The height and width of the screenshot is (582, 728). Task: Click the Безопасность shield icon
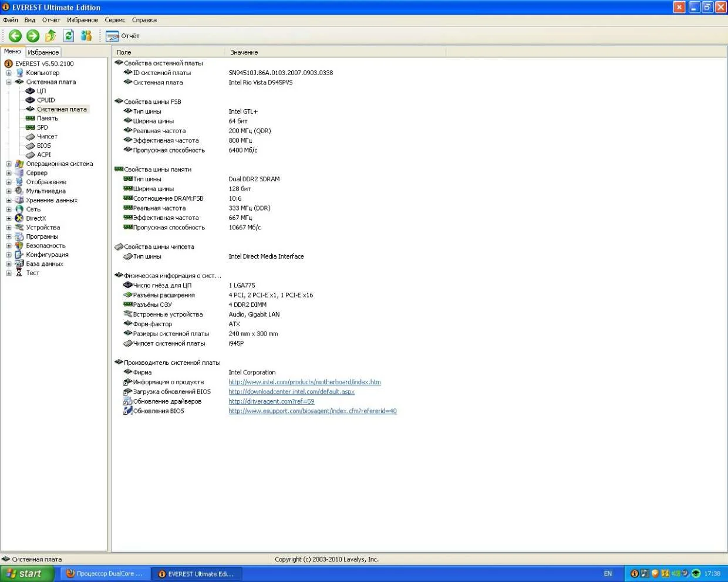[19, 246]
